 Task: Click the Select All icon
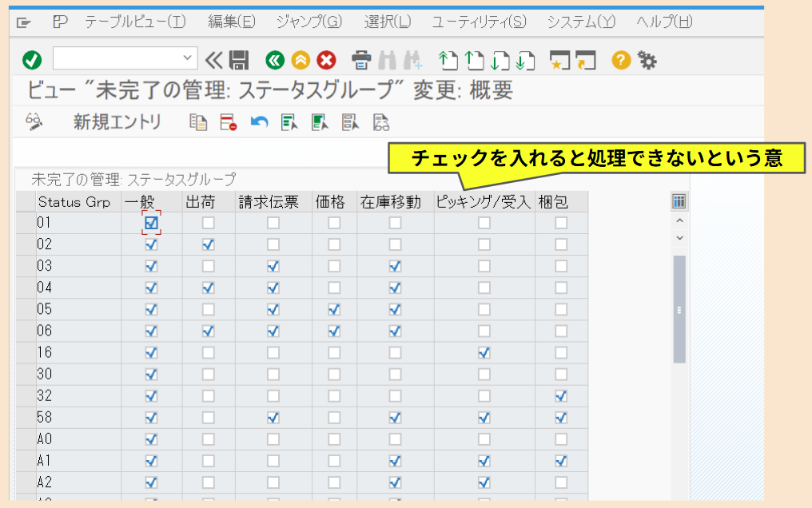pyautogui.click(x=289, y=122)
